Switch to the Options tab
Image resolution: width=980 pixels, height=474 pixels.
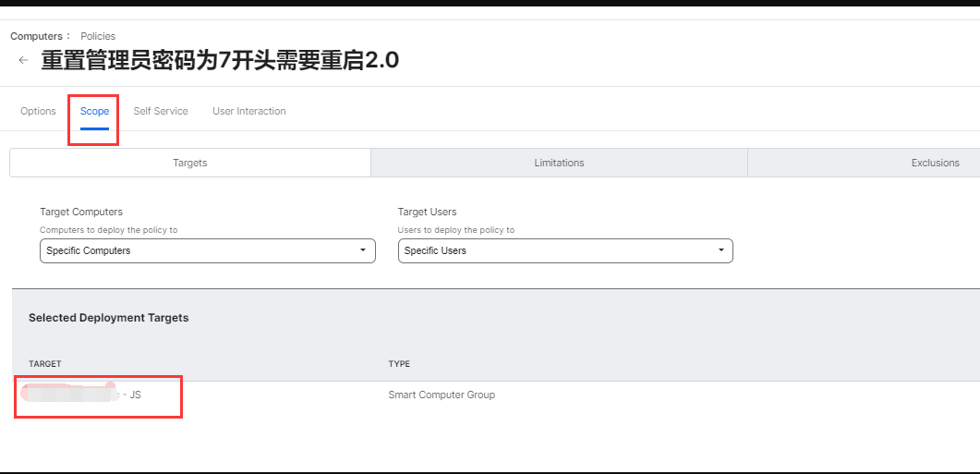tap(38, 111)
